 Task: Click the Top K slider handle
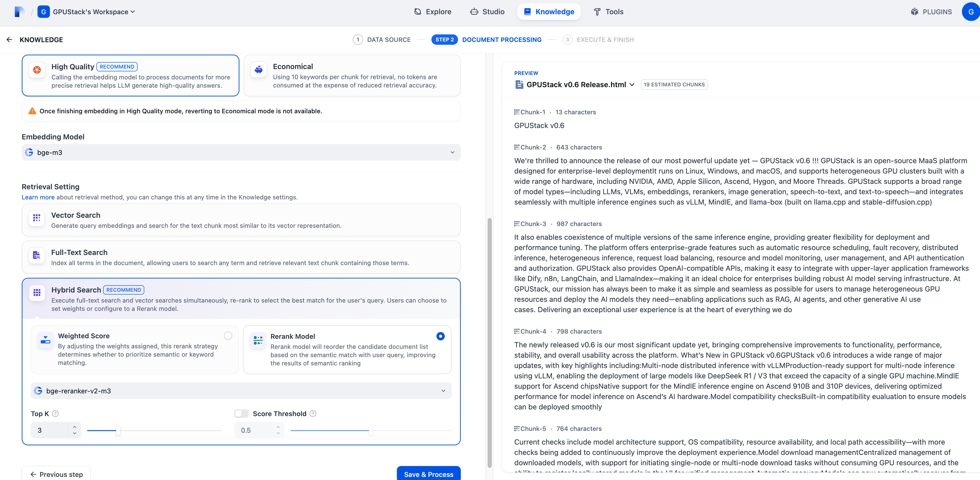118,431
